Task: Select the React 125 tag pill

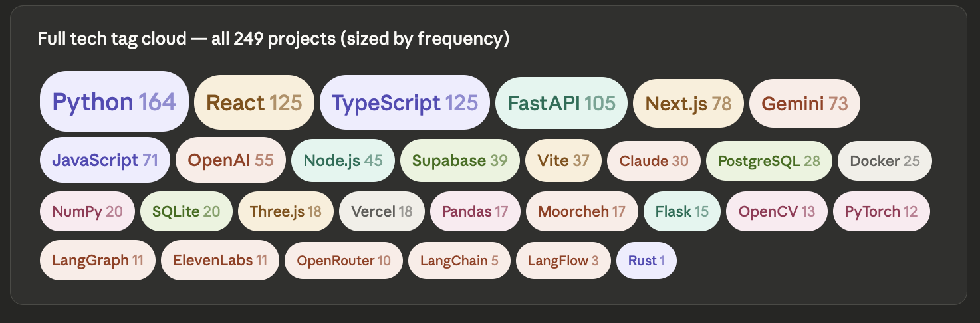Action: [x=254, y=103]
